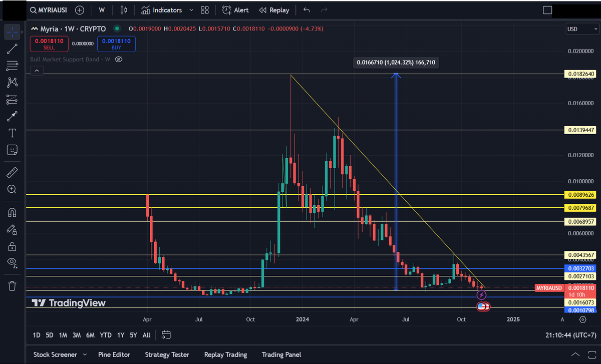Image resolution: width=601 pixels, height=364 pixels.
Task: Lock all drawing tools
Action: pyautogui.click(x=13, y=246)
